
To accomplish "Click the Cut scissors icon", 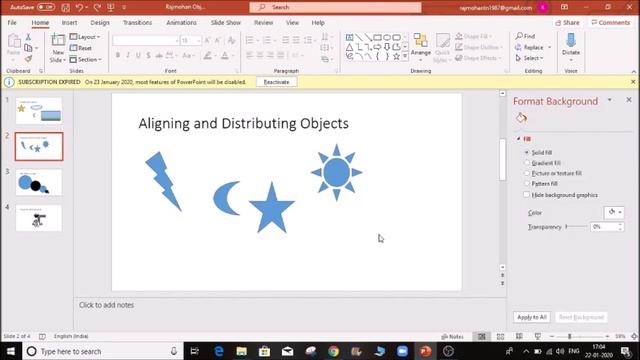I will [28, 37].
